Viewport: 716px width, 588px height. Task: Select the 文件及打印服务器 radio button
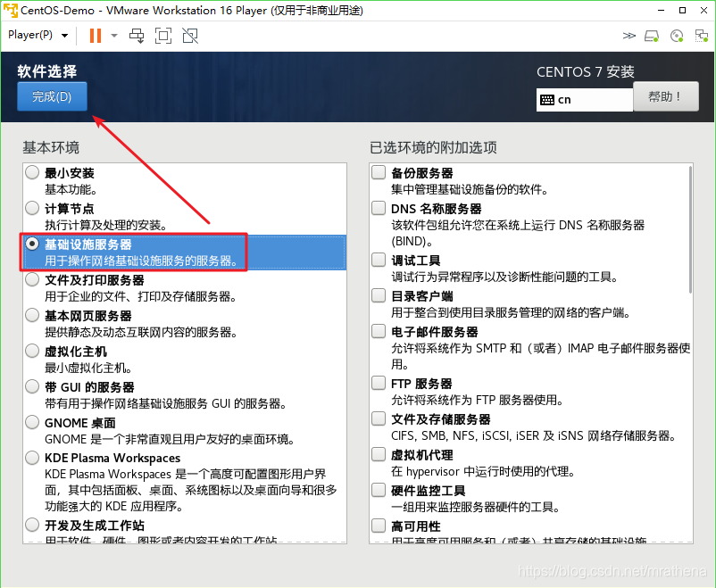point(32,279)
